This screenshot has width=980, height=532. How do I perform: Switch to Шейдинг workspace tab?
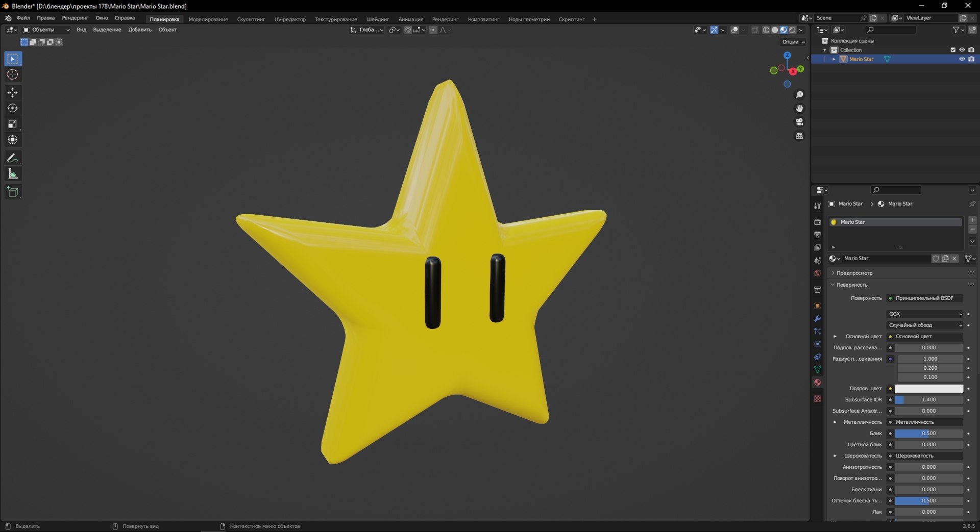click(x=378, y=19)
